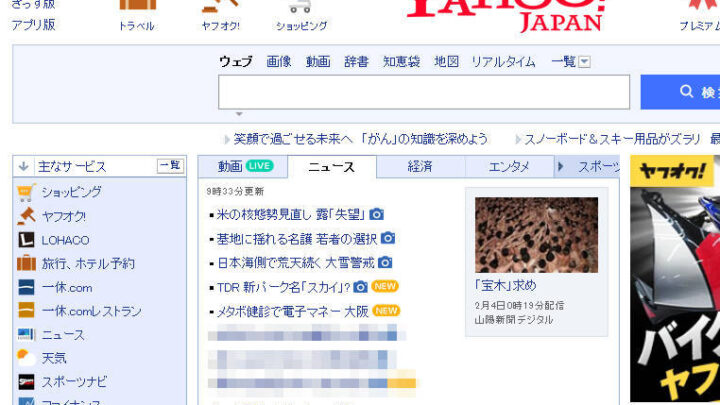This screenshot has width=720, height=405.
Task: Select the 画像 search category
Action: [x=279, y=62]
